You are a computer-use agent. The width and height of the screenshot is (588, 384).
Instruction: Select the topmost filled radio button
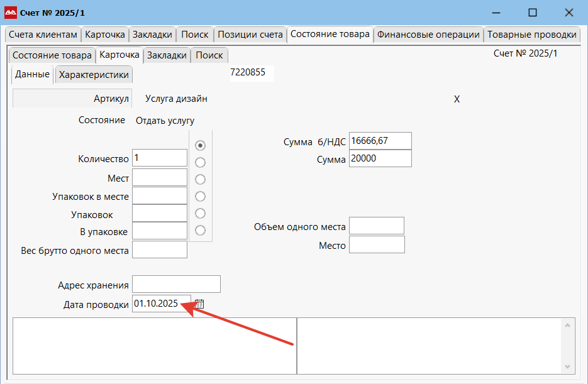(201, 145)
